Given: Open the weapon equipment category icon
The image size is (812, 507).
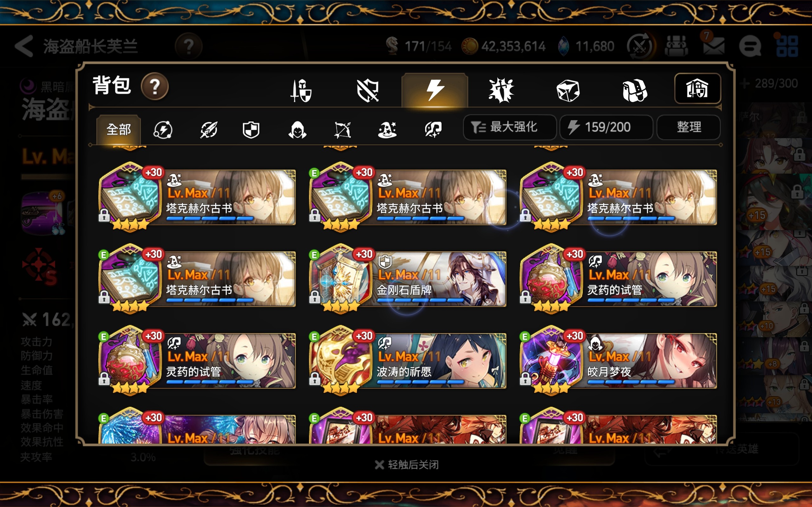Looking at the screenshot, I should [301, 90].
